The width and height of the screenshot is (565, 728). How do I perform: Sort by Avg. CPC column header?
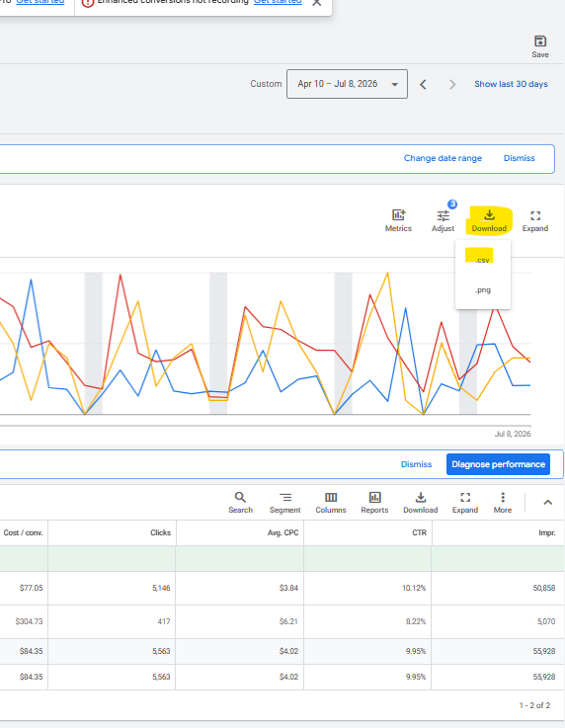point(282,533)
